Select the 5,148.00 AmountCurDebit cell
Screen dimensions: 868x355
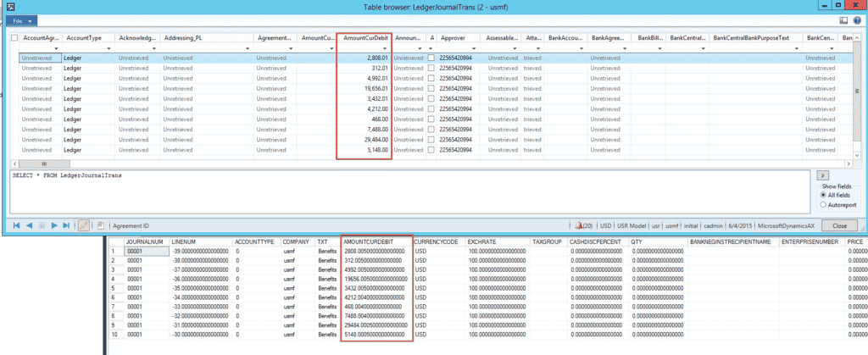[x=364, y=149]
